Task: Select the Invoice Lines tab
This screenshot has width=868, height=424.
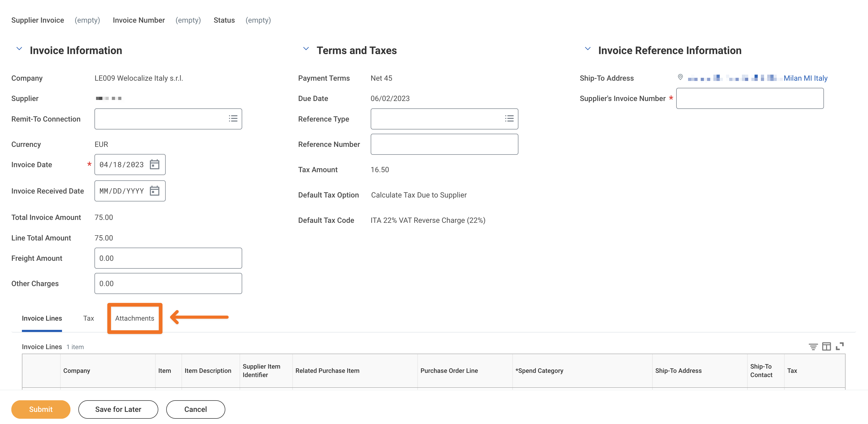Action: [42, 318]
